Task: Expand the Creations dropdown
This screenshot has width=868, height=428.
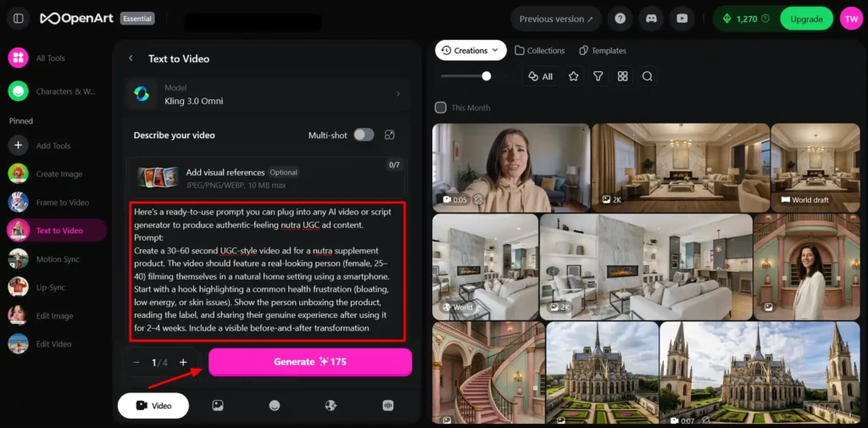Action: 470,50
